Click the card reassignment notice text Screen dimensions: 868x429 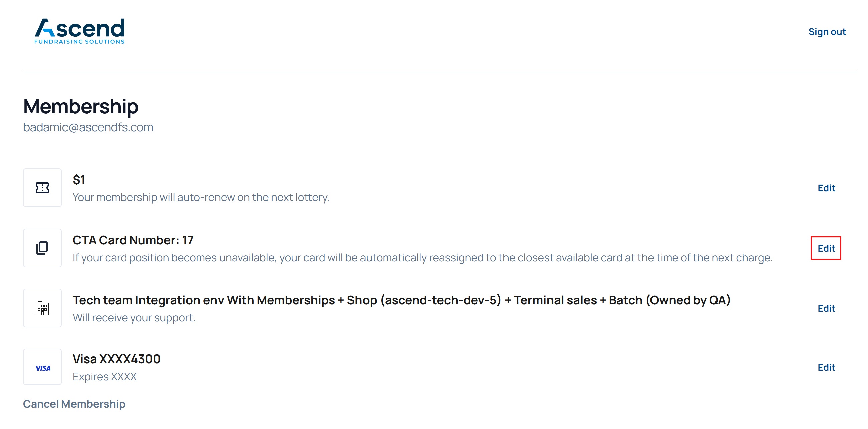(x=422, y=258)
